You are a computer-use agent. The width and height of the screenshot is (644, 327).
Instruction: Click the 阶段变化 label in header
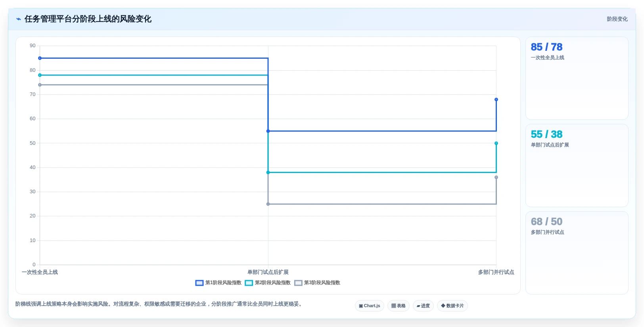(617, 19)
